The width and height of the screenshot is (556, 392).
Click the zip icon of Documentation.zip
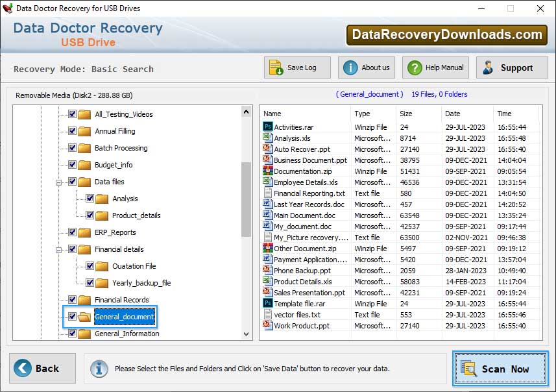click(x=268, y=171)
